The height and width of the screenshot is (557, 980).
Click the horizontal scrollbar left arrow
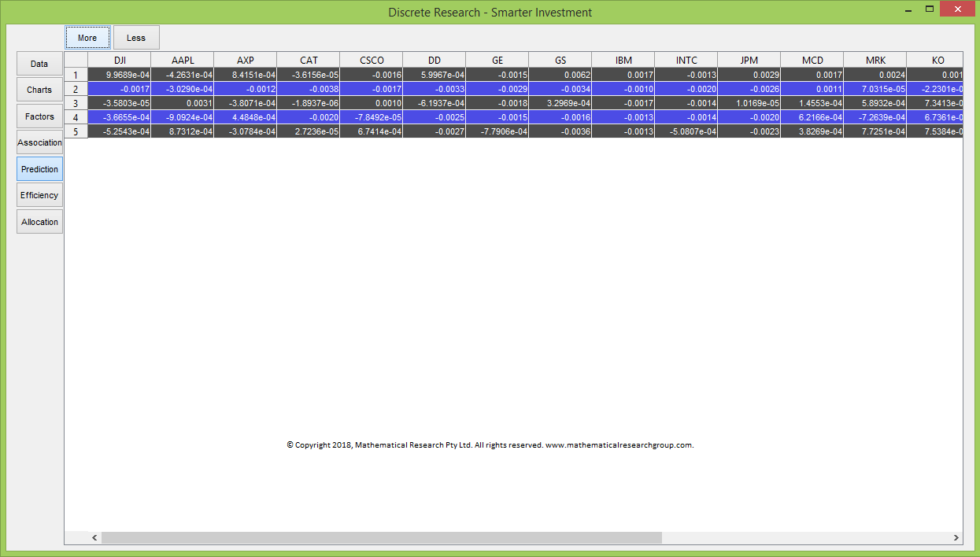point(94,538)
